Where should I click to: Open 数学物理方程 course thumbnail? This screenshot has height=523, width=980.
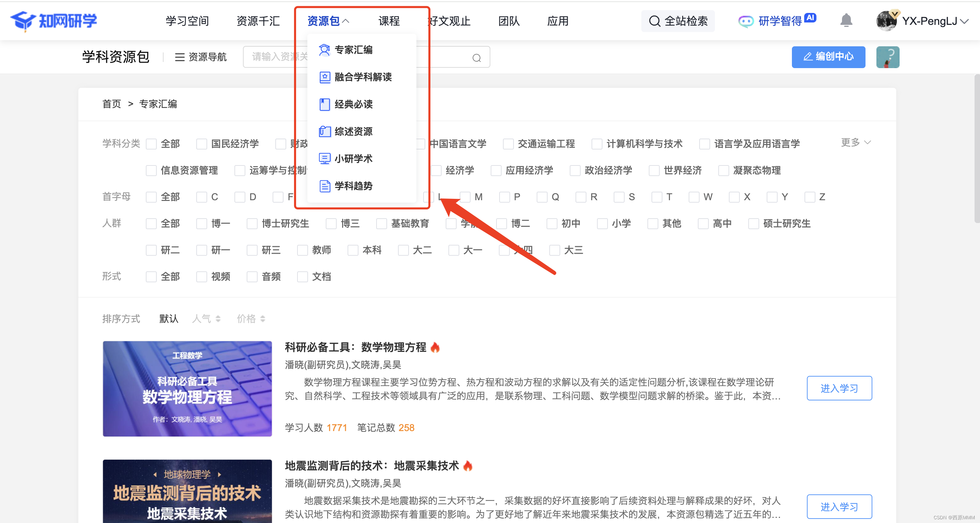click(187, 389)
